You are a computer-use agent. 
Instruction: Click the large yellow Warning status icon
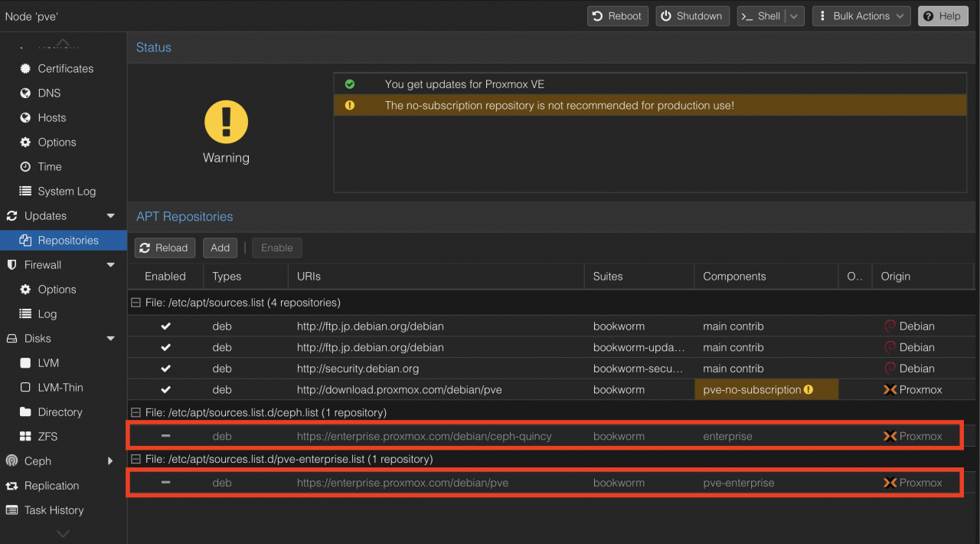pyautogui.click(x=226, y=123)
